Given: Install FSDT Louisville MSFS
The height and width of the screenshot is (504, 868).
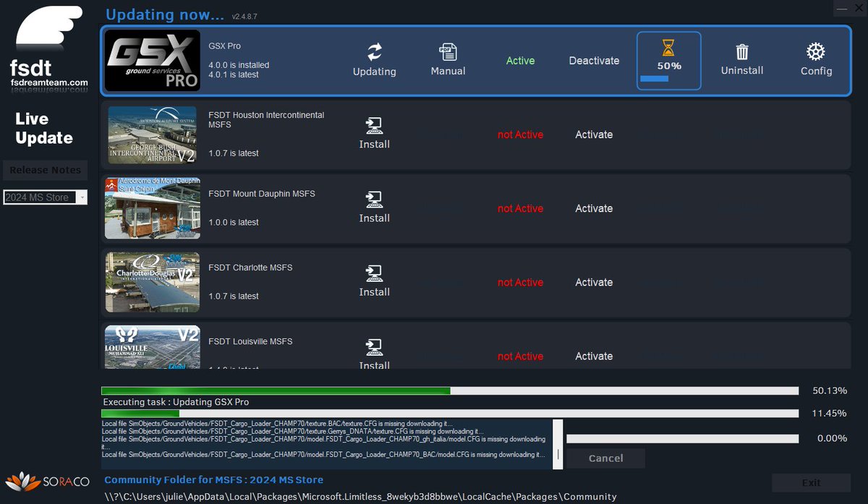Looking at the screenshot, I should click(374, 352).
